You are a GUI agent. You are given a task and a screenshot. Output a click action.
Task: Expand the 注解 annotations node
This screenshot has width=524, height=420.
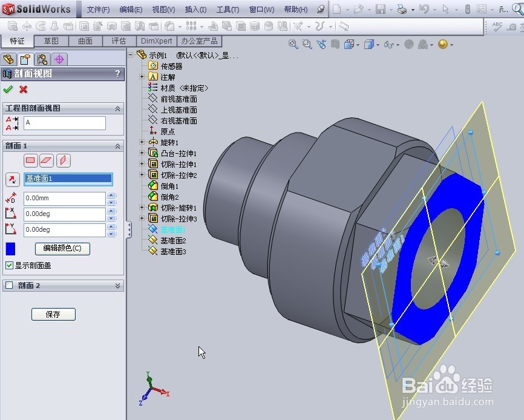tap(142, 76)
